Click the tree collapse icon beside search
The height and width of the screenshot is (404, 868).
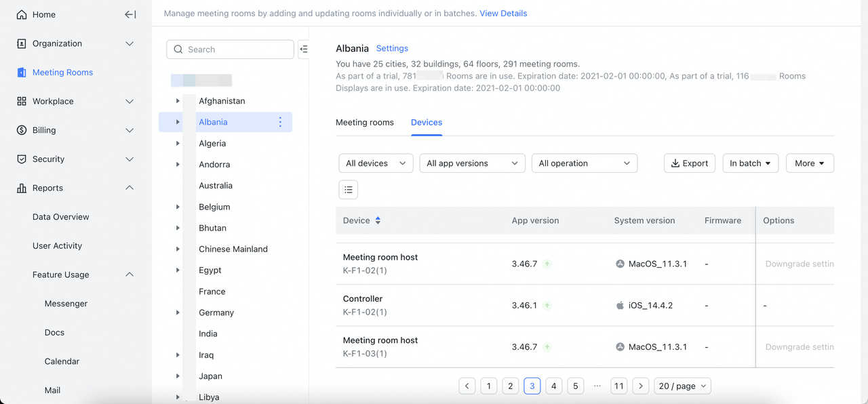pyautogui.click(x=304, y=49)
